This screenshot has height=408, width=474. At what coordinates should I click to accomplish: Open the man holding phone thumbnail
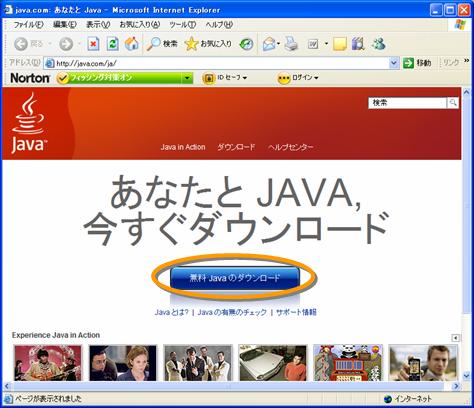(423, 363)
